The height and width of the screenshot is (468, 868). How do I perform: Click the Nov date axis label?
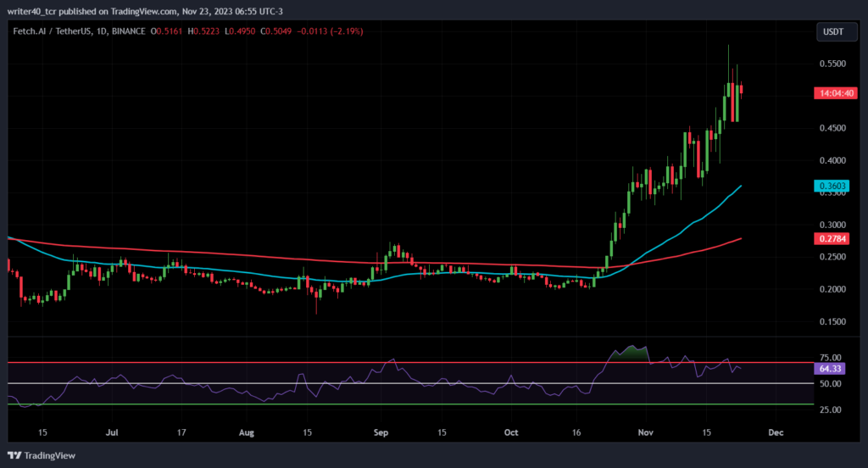(x=645, y=432)
